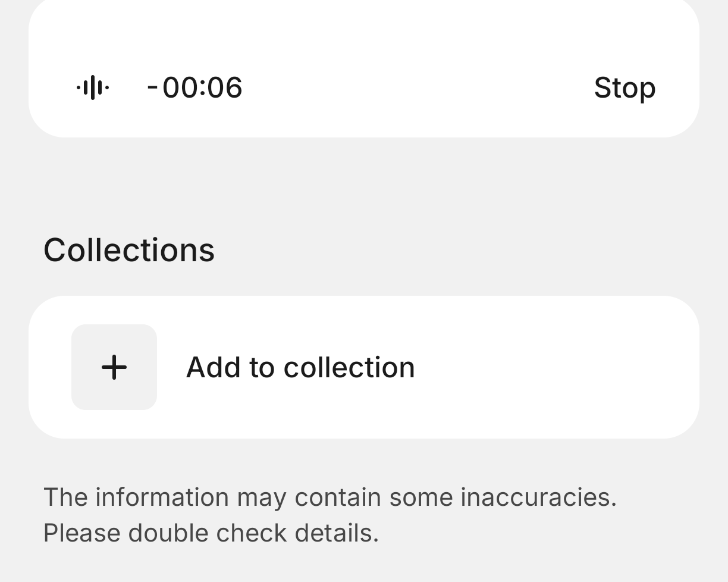Click the minus sign before 00:06
Screen dimensions: 728x582
point(152,87)
